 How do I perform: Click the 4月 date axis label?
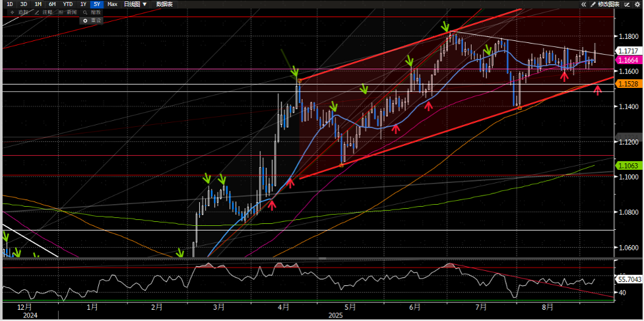[x=284, y=307]
